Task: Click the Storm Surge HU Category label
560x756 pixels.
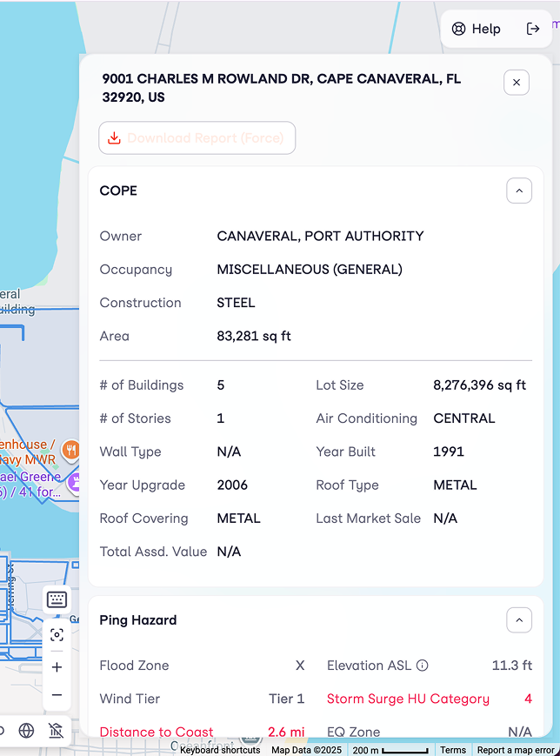Action: coord(408,699)
